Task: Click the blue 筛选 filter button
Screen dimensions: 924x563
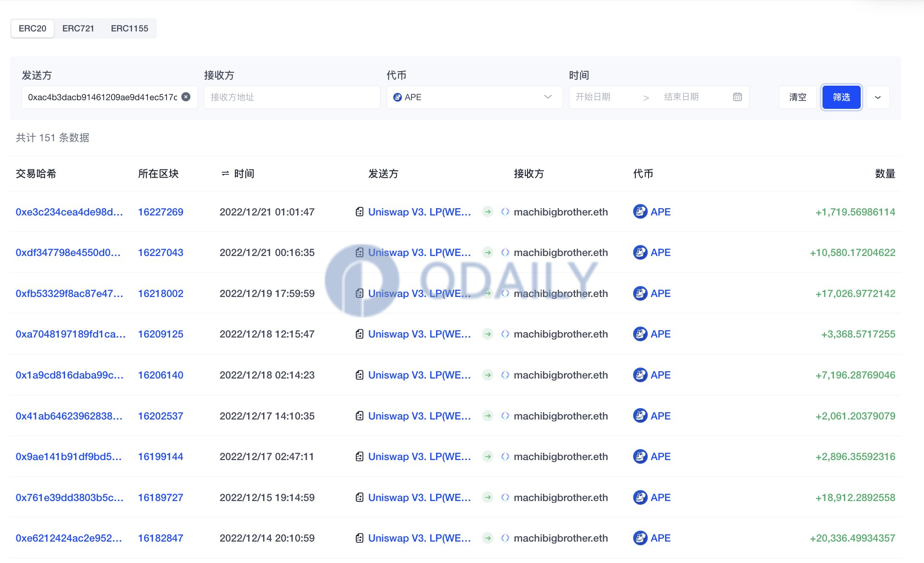Action: pyautogui.click(x=841, y=97)
